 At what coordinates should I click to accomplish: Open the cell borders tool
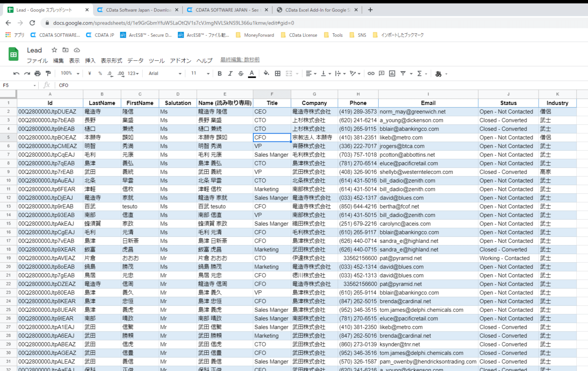278,73
